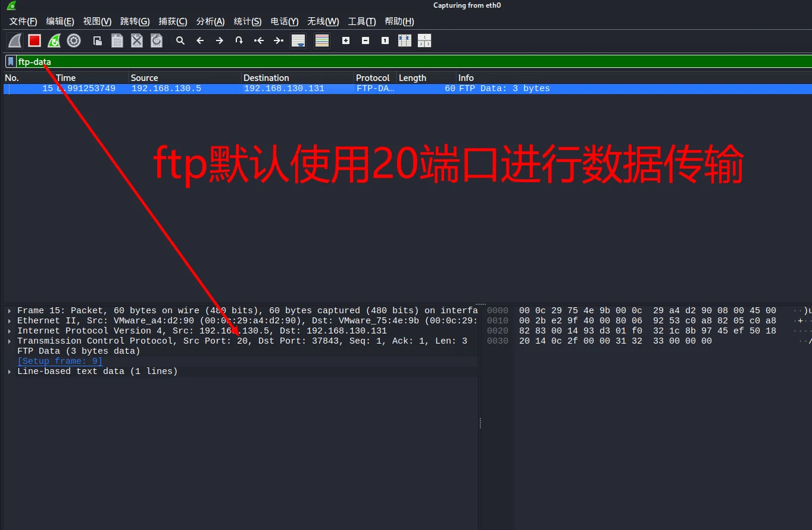Expand the Ethernet II detail row
Viewport: 812px width, 530px height.
tap(10, 320)
